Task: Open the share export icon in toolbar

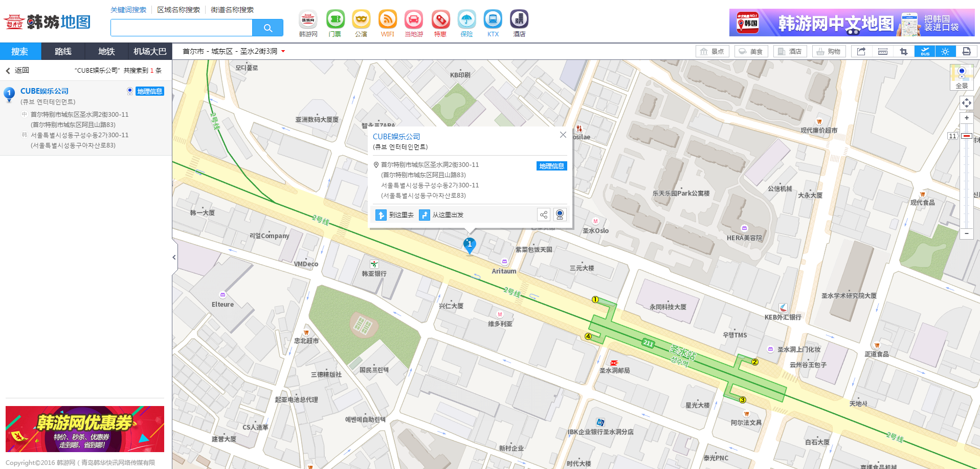Action: pyautogui.click(x=861, y=51)
